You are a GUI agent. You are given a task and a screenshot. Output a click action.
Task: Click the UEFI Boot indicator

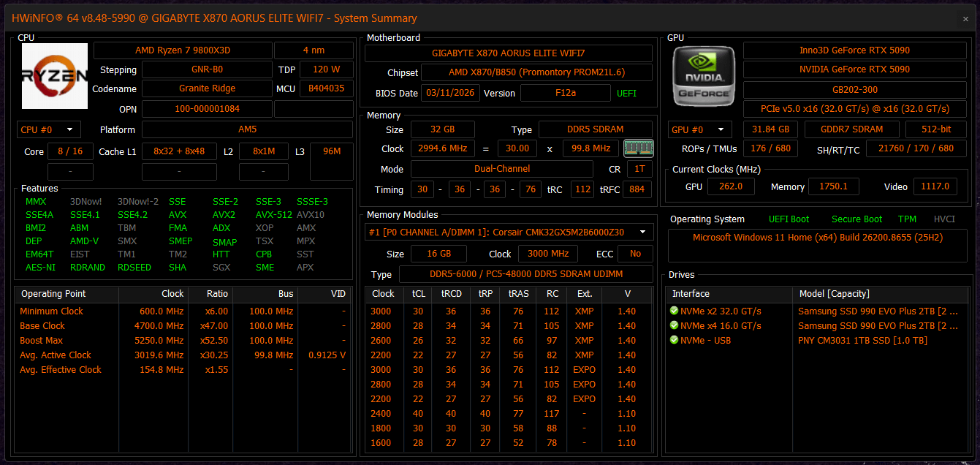(789, 219)
